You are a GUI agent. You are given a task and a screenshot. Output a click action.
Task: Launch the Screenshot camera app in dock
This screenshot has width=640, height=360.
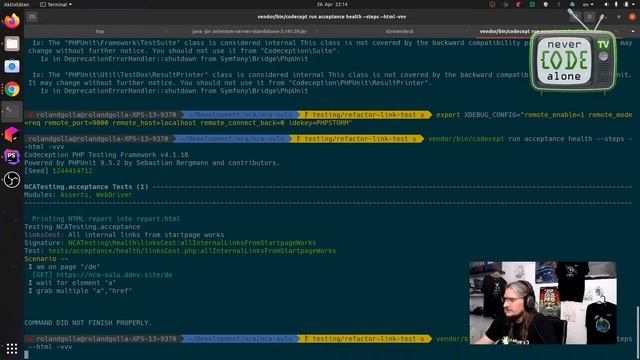coord(12,66)
